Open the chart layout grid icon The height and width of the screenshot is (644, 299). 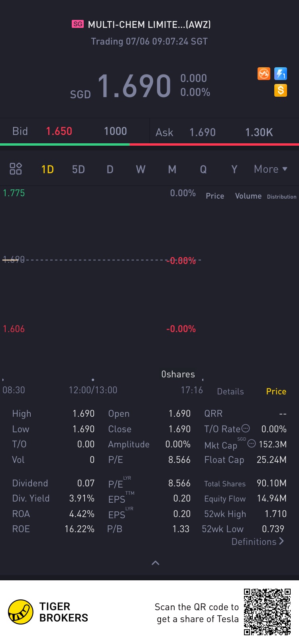(16, 169)
